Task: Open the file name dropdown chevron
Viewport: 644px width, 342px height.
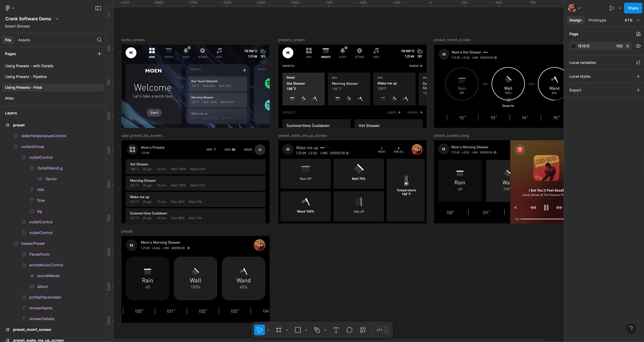Action: click(x=57, y=19)
